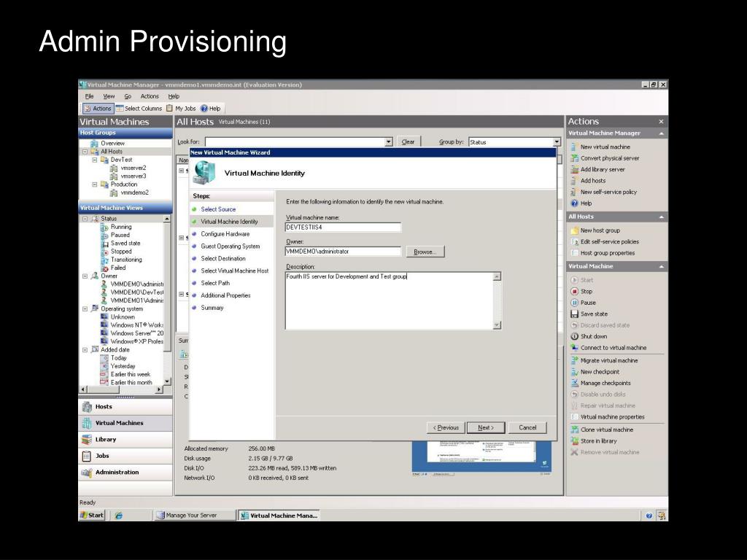This screenshot has width=747, height=560.
Task: Click the Save state icon
Action: pyautogui.click(x=575, y=314)
